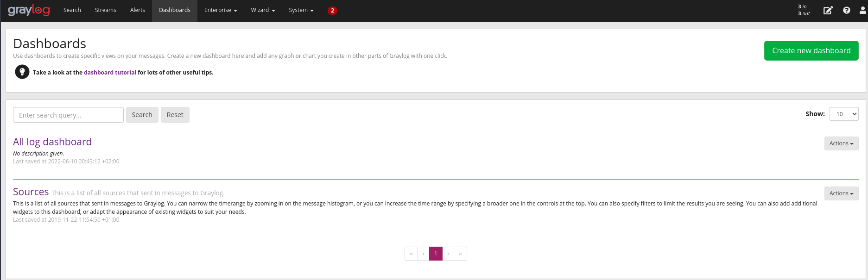Go to the Streams page
Viewport: 868px width, 280px height.
click(105, 10)
